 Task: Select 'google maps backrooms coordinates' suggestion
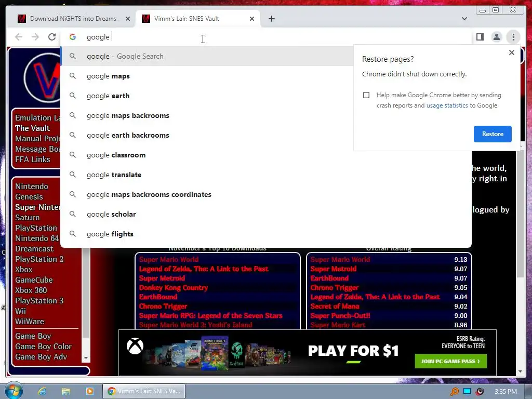tap(266, 194)
